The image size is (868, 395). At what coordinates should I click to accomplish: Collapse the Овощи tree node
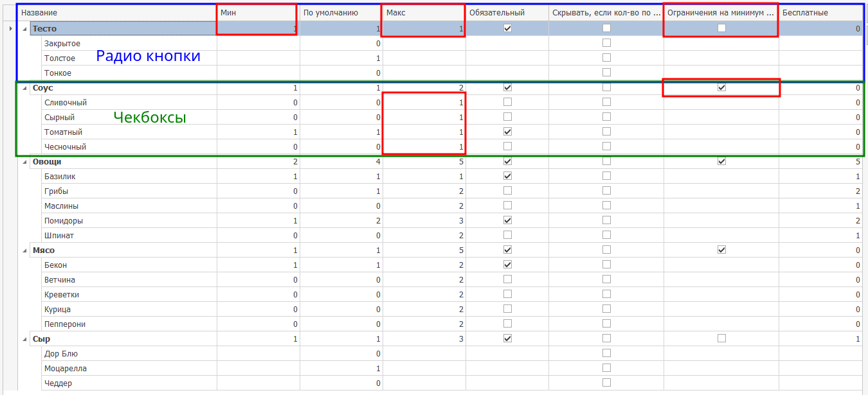25,162
